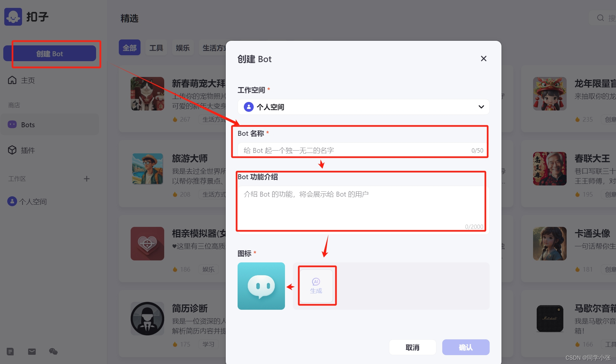Open 相亲模拟器 heart icon thumbnail
This screenshot has width=616, height=364.
[x=147, y=244]
